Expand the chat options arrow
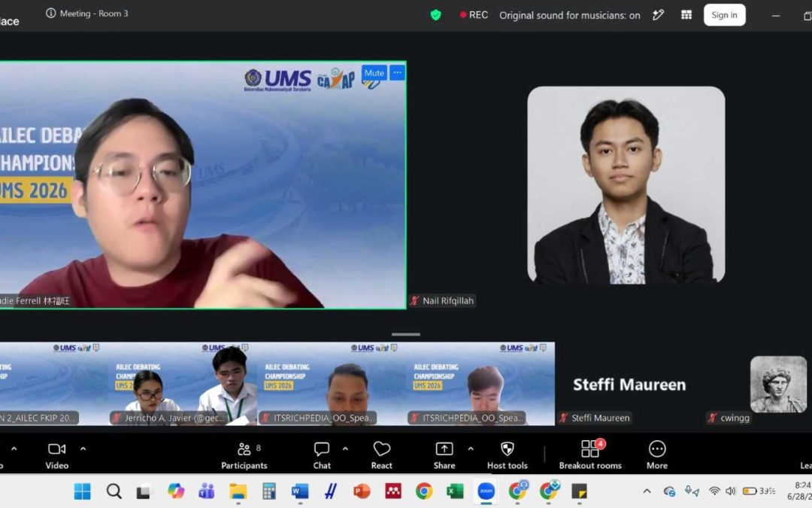Viewport: 812px width, 508px height. (x=345, y=449)
